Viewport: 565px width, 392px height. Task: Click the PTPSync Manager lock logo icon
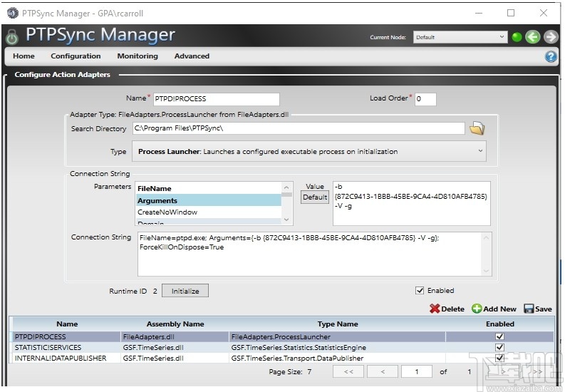point(11,37)
